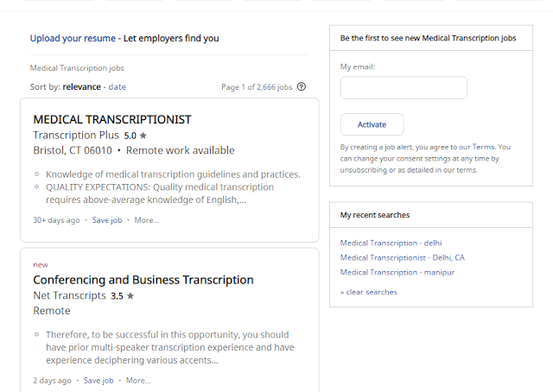Screen dimensions: 553x392
Task: Open Conferencing and Business Transcription job
Action: [143, 280]
